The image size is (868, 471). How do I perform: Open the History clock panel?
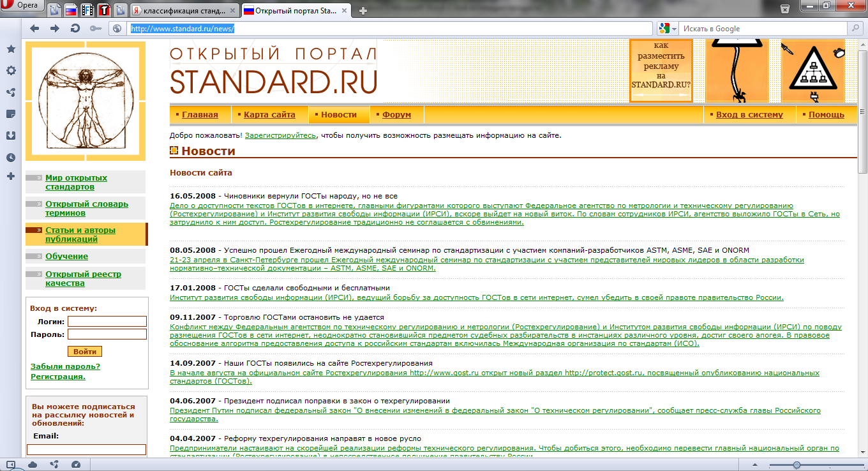[11, 158]
